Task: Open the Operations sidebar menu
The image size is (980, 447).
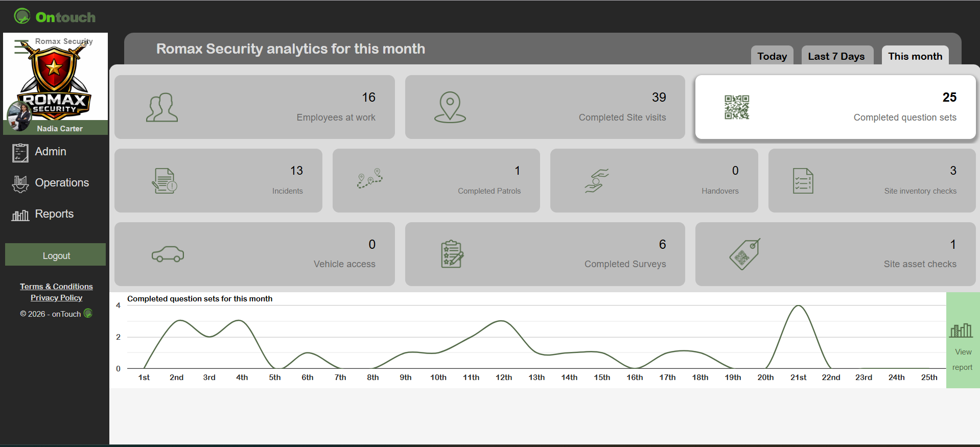Action: pos(61,183)
